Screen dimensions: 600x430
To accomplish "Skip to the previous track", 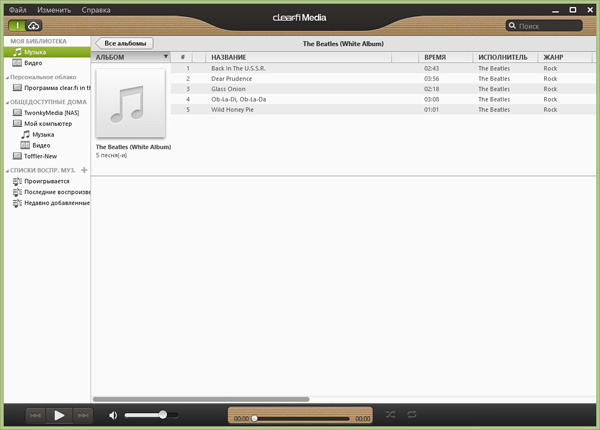I will pyautogui.click(x=35, y=415).
